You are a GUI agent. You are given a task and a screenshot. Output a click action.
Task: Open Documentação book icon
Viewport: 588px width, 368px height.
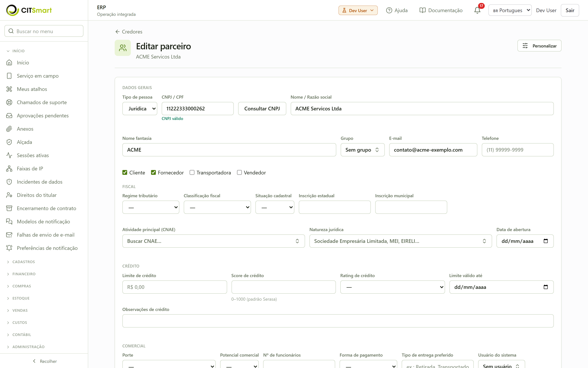(x=423, y=10)
